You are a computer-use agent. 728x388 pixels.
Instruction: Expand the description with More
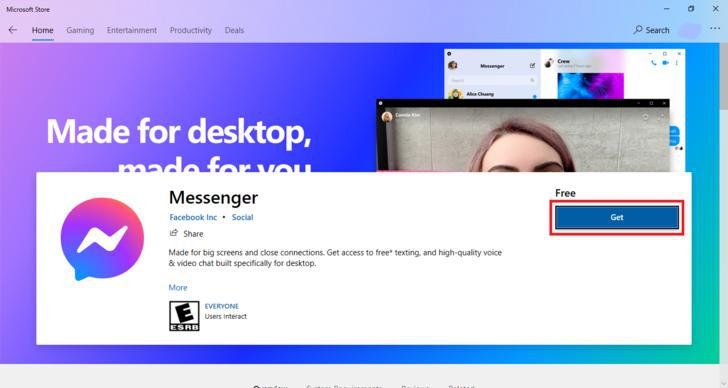[178, 287]
